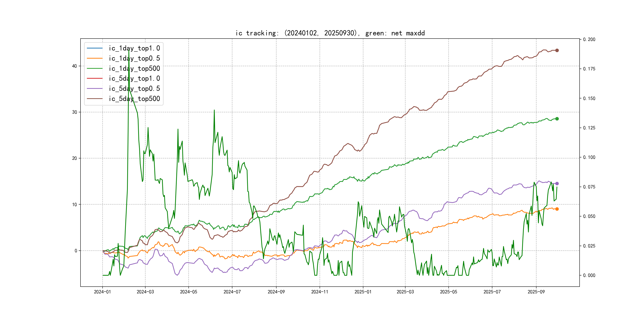The width and height of the screenshot is (644, 322).
Task: Click the right axis label 0.000
Action: (589, 275)
